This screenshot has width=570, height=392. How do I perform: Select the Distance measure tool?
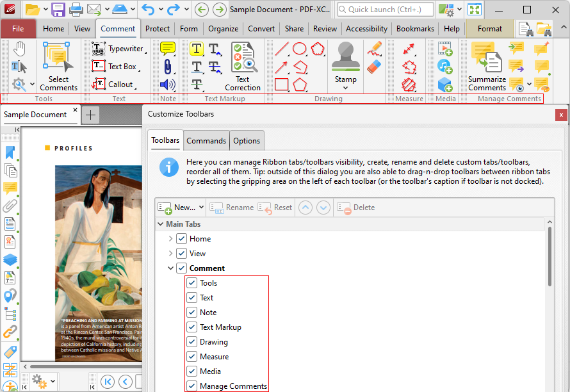pos(409,49)
